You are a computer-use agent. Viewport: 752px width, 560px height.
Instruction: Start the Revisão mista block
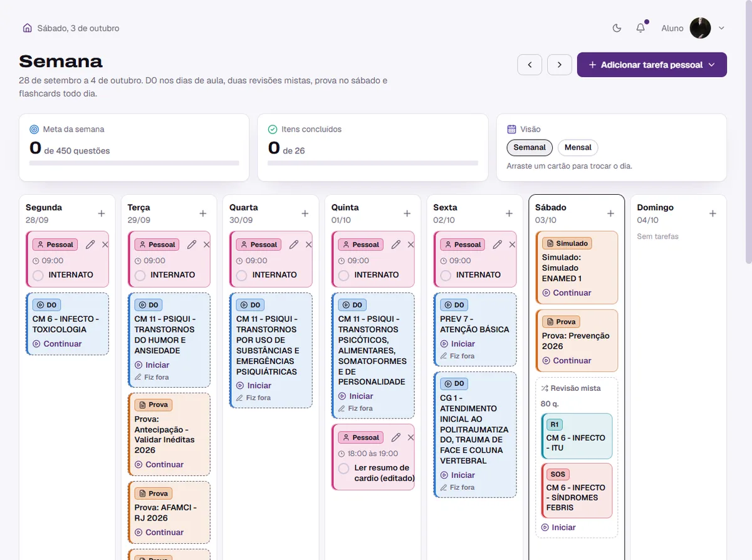coord(558,527)
